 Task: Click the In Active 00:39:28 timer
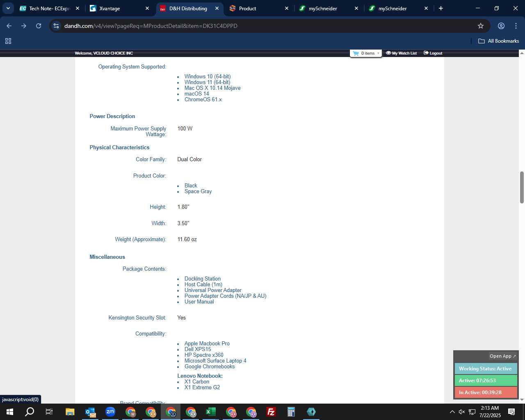[486, 393]
